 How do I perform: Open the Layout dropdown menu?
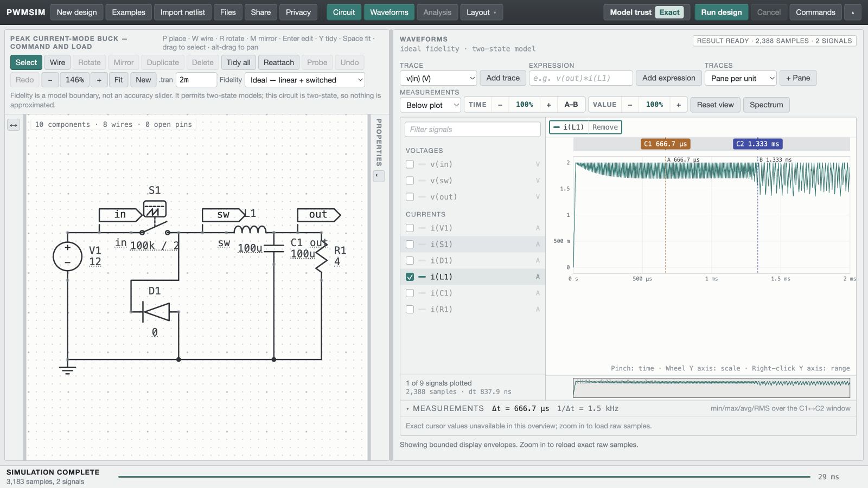click(481, 12)
